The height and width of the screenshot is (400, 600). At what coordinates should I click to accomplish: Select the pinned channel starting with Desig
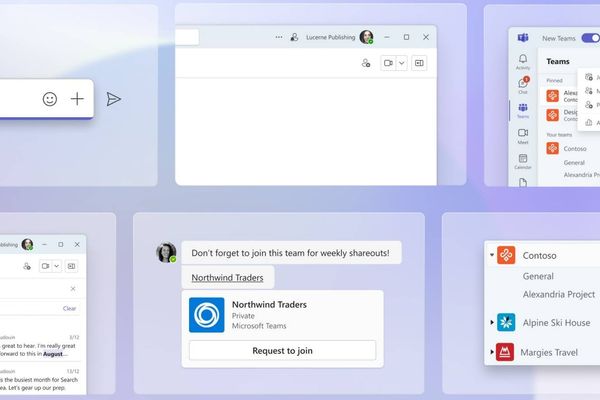click(x=561, y=115)
